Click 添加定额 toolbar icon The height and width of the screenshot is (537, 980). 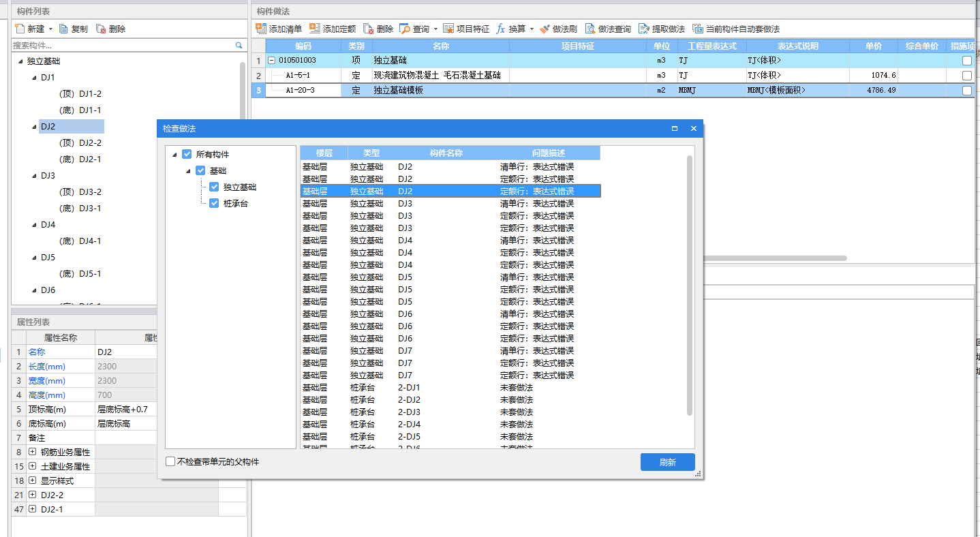click(315, 29)
